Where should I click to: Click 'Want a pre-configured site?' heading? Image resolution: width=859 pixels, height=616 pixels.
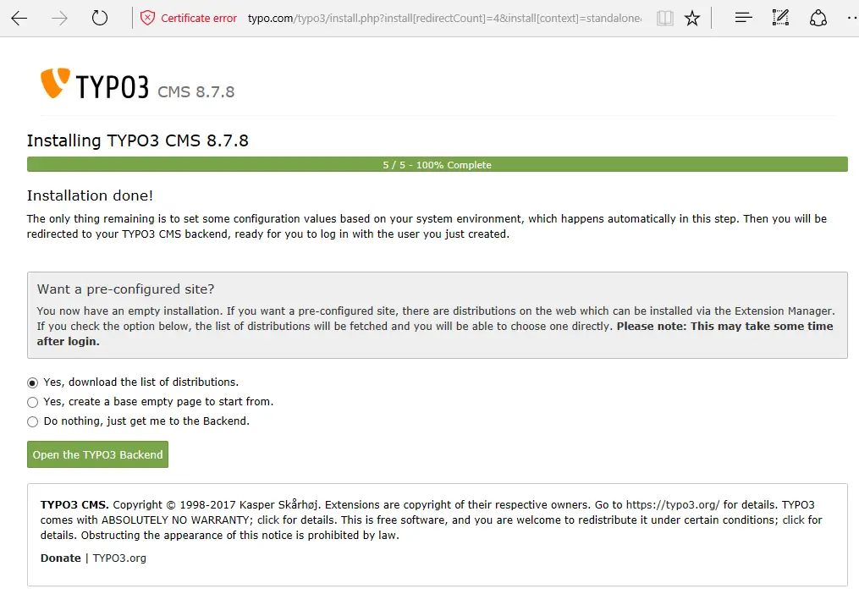click(125, 289)
